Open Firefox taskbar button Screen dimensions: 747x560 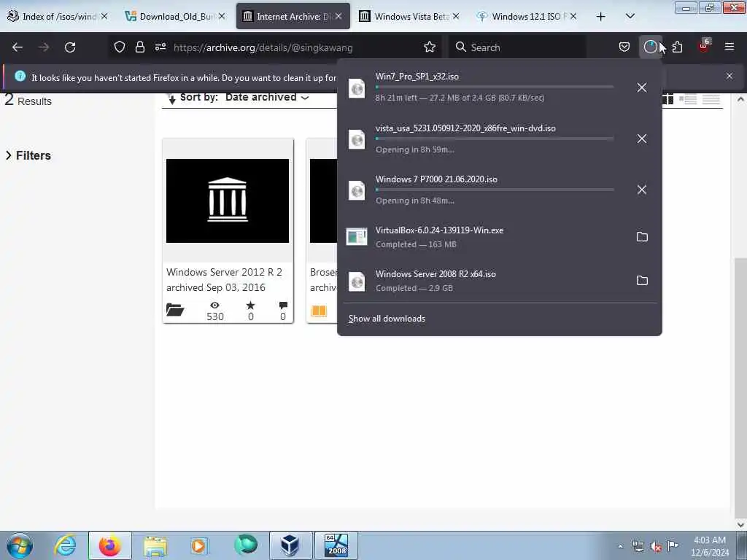pos(109,545)
